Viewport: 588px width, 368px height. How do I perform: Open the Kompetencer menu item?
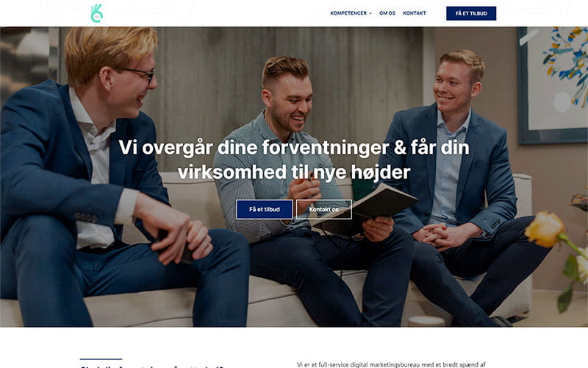[348, 13]
